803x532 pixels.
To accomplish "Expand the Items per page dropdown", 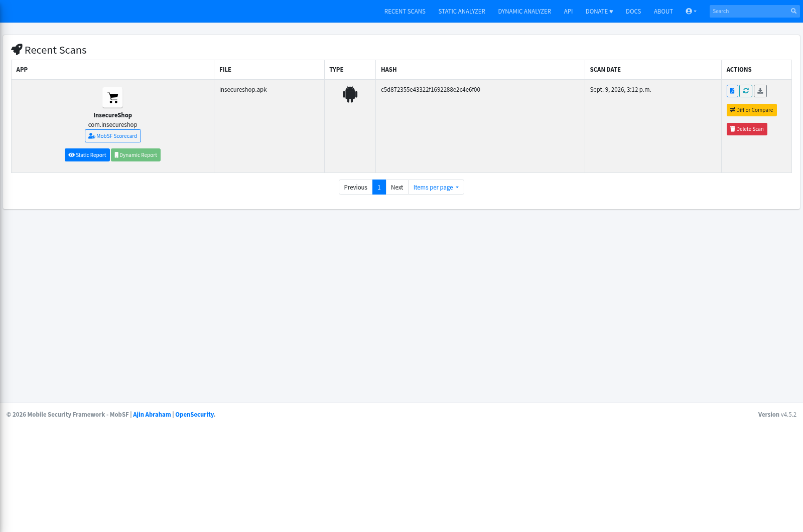I will pyautogui.click(x=436, y=187).
